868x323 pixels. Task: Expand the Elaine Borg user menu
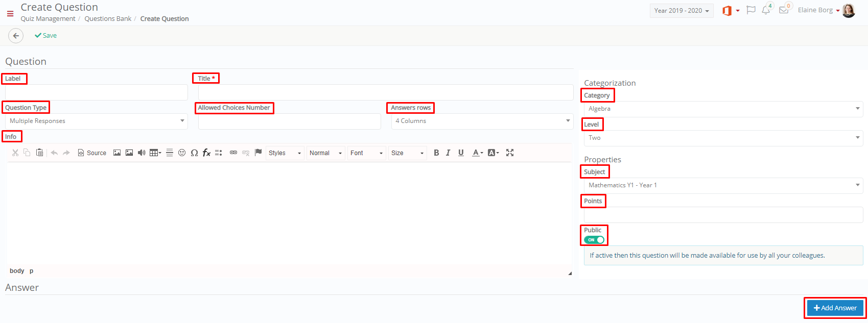tap(819, 10)
